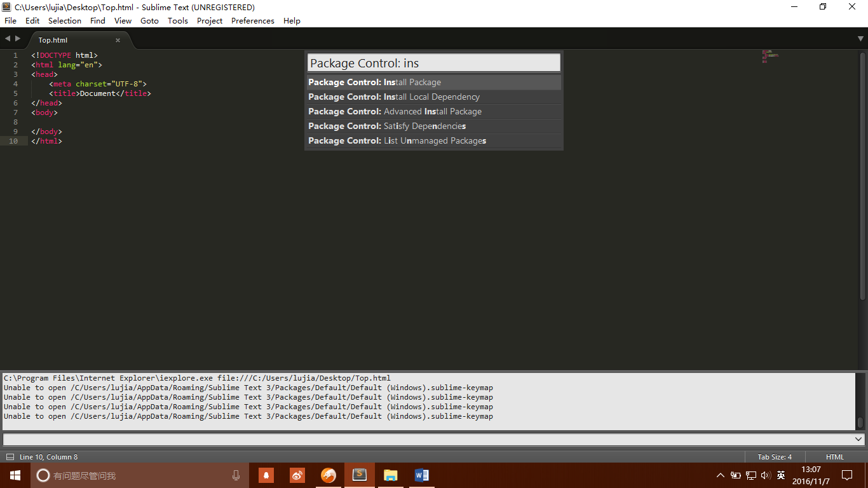Image resolution: width=868 pixels, height=488 pixels.
Task: Open the File menu
Action: [x=10, y=20]
